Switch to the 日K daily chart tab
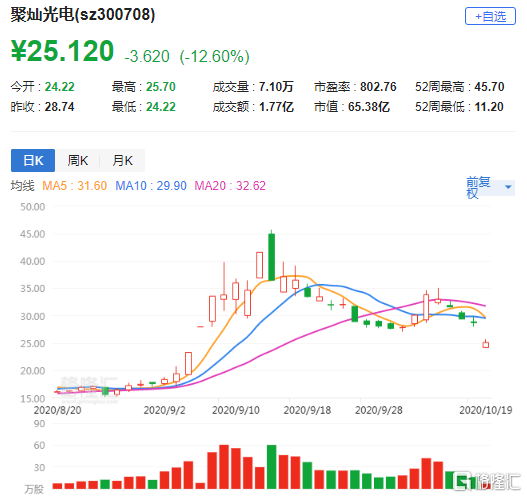 pyautogui.click(x=33, y=160)
